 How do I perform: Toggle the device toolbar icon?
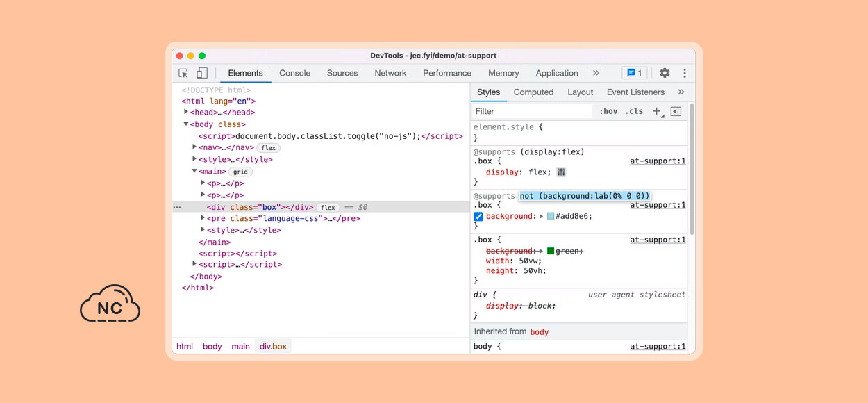[202, 73]
